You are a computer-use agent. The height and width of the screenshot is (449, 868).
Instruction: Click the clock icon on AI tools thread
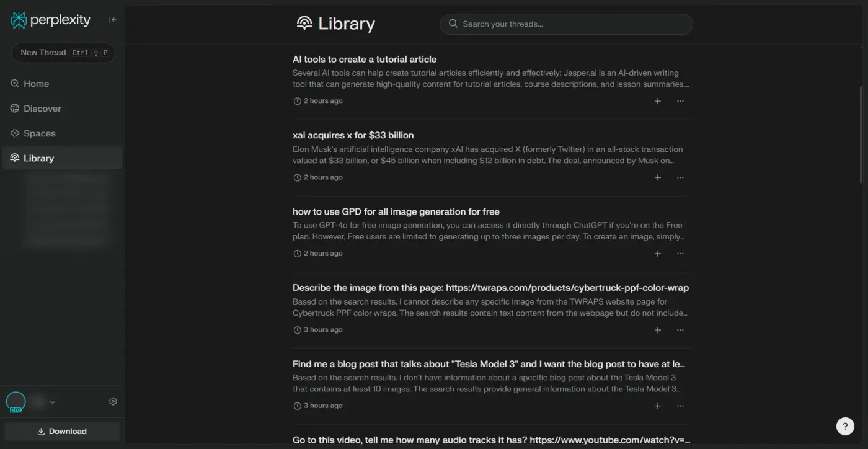click(x=297, y=101)
